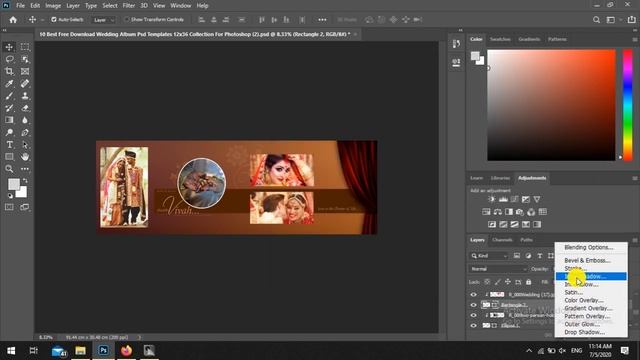Image resolution: width=640 pixels, height=360 pixels.
Task: Toggle lock all on layer
Action: coord(529,282)
